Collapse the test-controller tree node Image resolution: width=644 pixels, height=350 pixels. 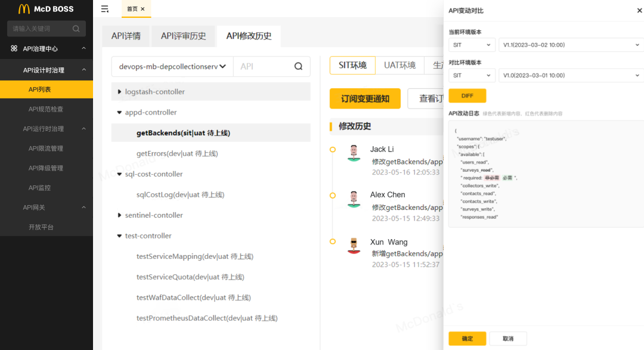point(119,236)
